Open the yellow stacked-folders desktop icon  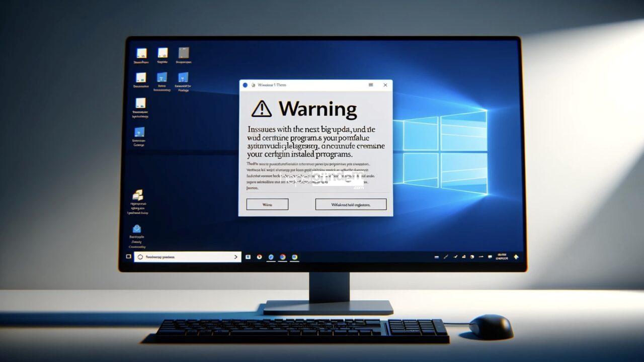click(x=137, y=195)
